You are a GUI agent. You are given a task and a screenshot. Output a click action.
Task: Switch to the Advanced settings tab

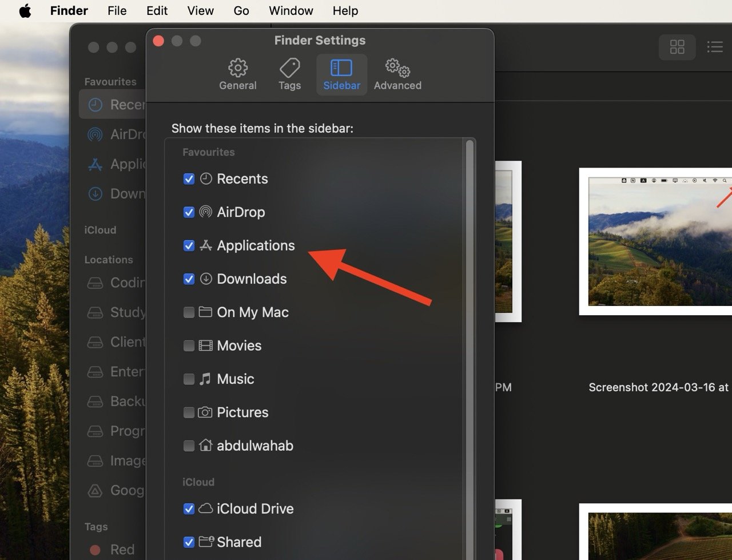(397, 75)
